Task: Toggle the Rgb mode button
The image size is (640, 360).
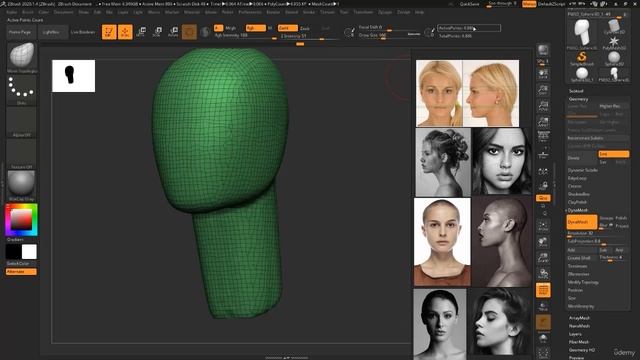Action: (256, 28)
